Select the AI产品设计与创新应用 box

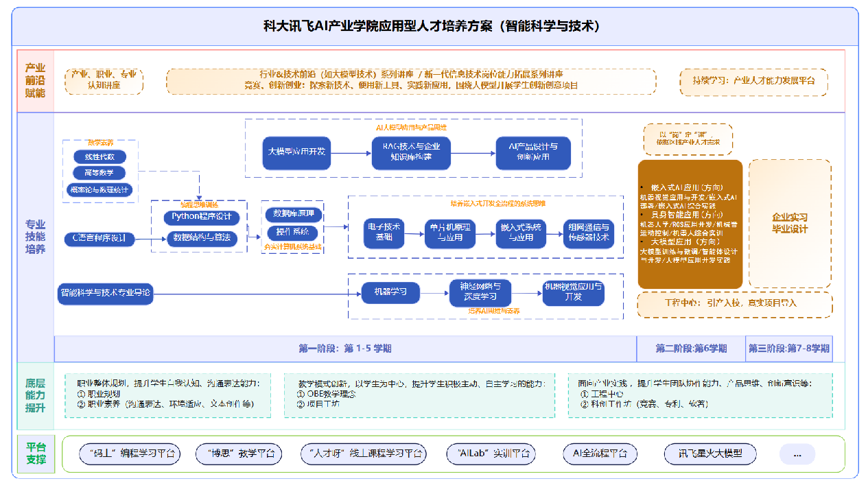point(533,152)
